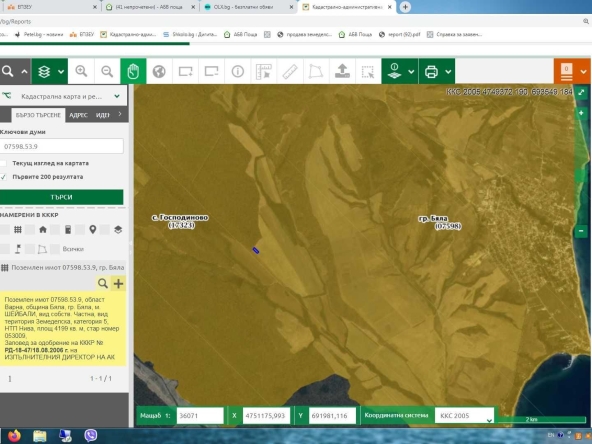The height and width of the screenshot is (444, 592).
Task: Select the zoom out magnifier tool
Action: coord(107,71)
